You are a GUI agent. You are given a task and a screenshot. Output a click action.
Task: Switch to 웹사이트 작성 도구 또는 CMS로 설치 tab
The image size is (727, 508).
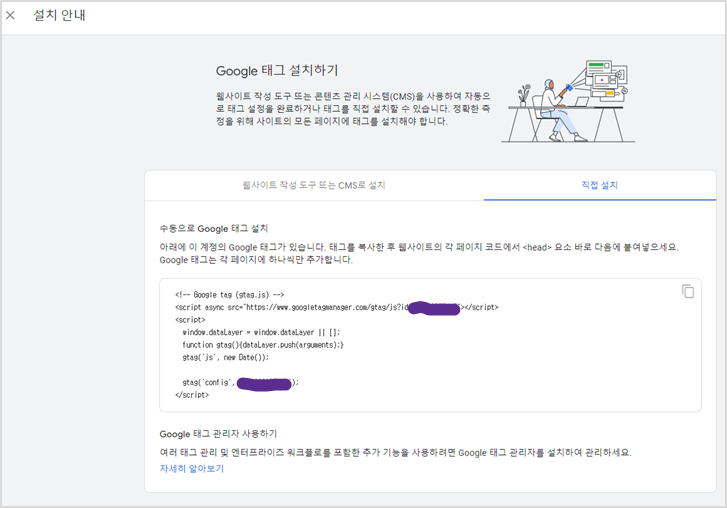pyautogui.click(x=314, y=185)
